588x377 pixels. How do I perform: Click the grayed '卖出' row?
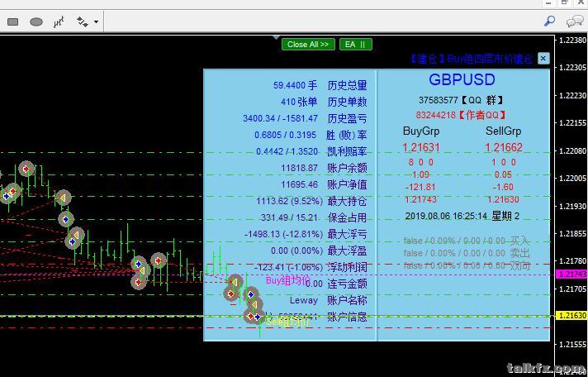pyautogui.click(x=467, y=253)
